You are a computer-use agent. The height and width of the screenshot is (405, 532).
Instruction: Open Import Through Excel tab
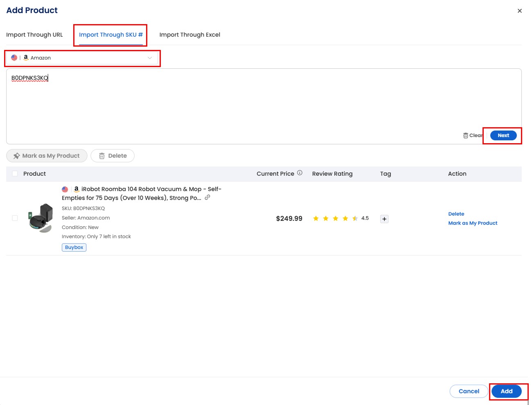pos(190,35)
